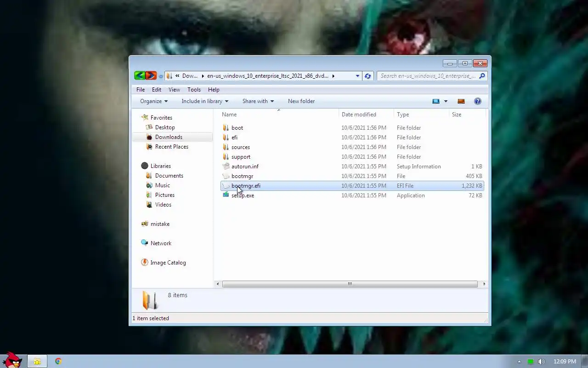Click the green Back navigation arrow
Screen dimensions: 588x368
tap(140, 75)
